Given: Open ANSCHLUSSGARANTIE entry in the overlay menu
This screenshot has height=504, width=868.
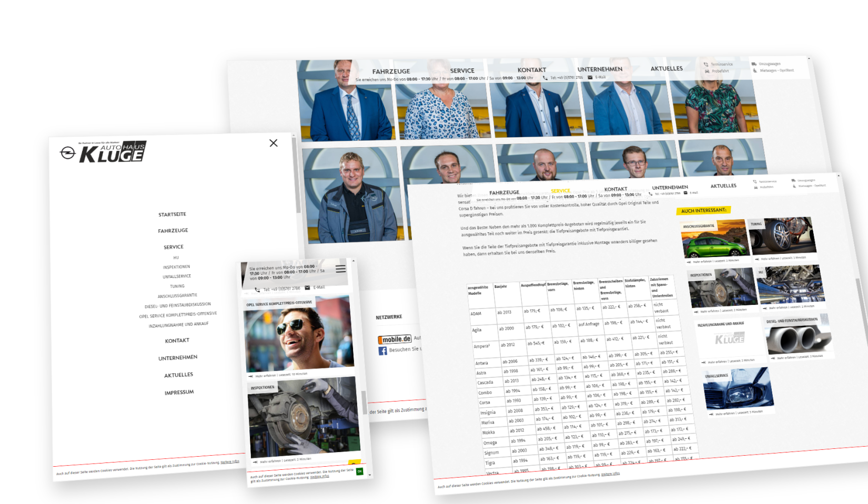Looking at the screenshot, I should 177,296.
